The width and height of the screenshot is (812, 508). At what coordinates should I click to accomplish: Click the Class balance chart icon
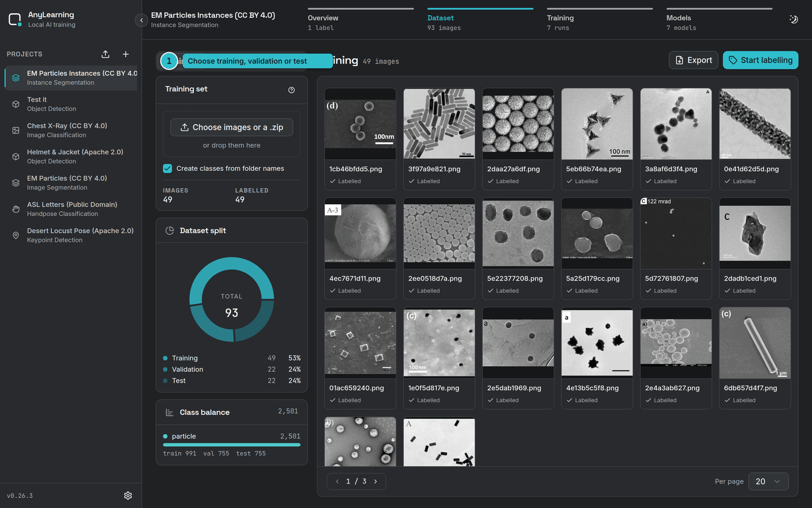point(170,412)
